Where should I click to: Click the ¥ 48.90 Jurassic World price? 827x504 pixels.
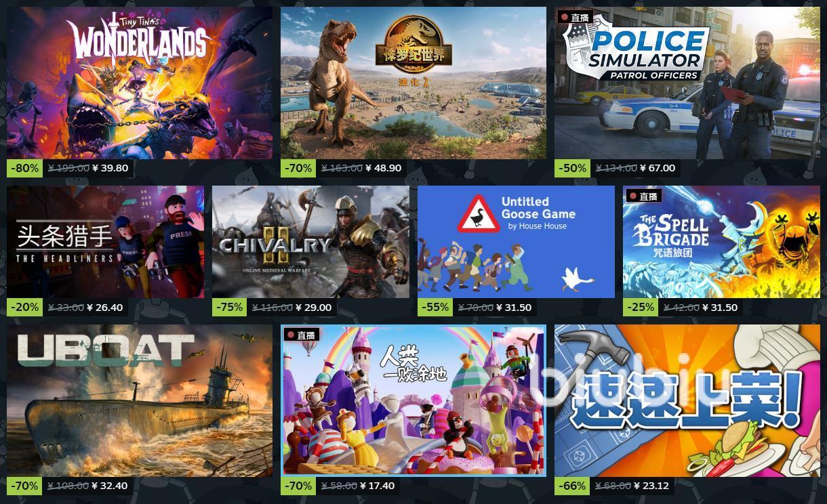point(383,168)
